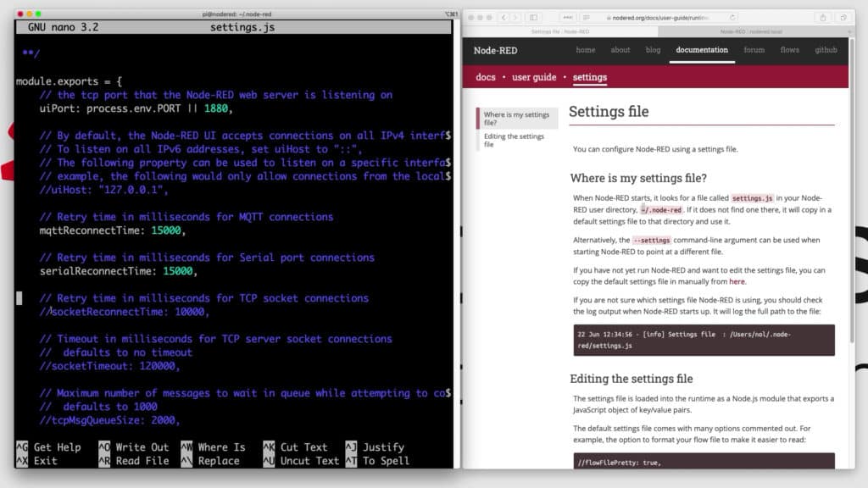This screenshot has width=868, height=488.
Task: Open the 'forum' nav item
Action: [754, 50]
